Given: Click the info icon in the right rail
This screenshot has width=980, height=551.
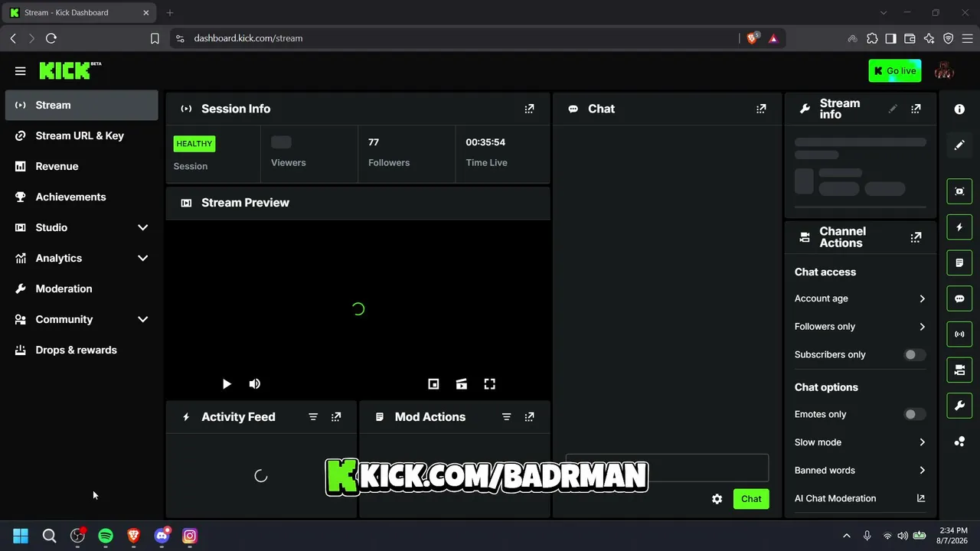Looking at the screenshot, I should pos(959,109).
